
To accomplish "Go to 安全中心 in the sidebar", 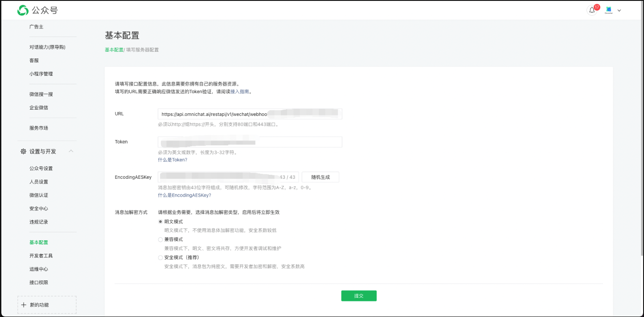I will pyautogui.click(x=39, y=209).
